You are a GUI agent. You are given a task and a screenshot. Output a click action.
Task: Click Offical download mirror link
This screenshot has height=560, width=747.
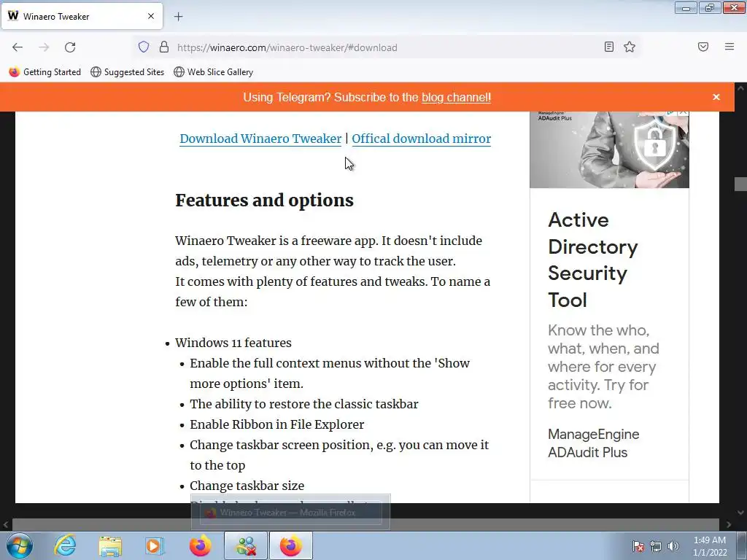pyautogui.click(x=421, y=139)
